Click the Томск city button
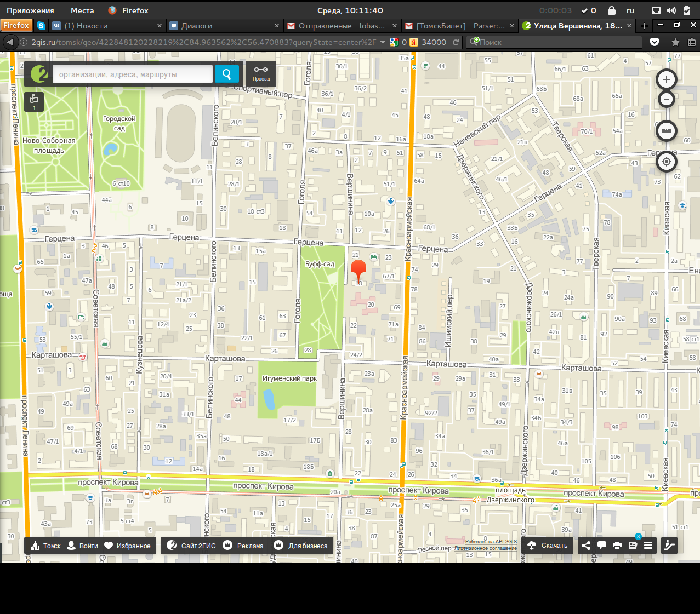Image resolution: width=700 pixels, height=614 pixels. (45, 546)
